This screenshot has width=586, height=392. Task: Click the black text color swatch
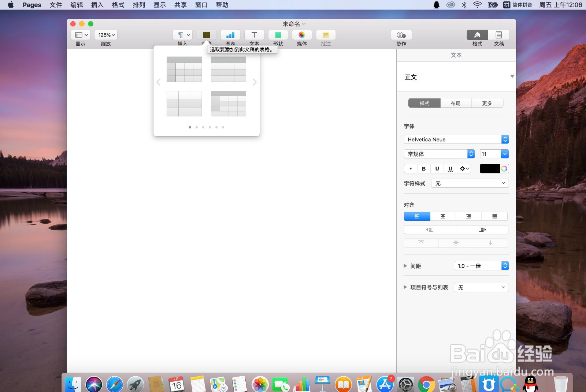click(x=490, y=169)
